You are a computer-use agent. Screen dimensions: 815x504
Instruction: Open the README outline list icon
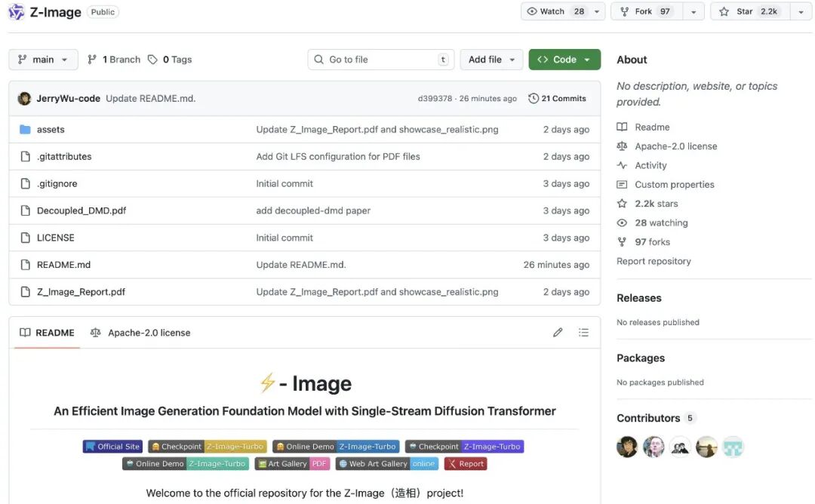[583, 333]
